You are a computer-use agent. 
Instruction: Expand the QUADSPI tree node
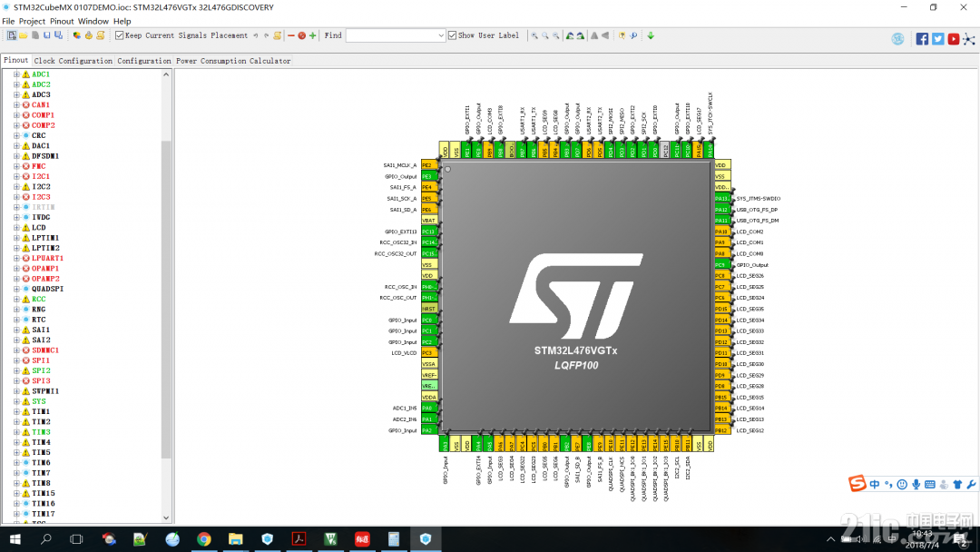(x=16, y=289)
